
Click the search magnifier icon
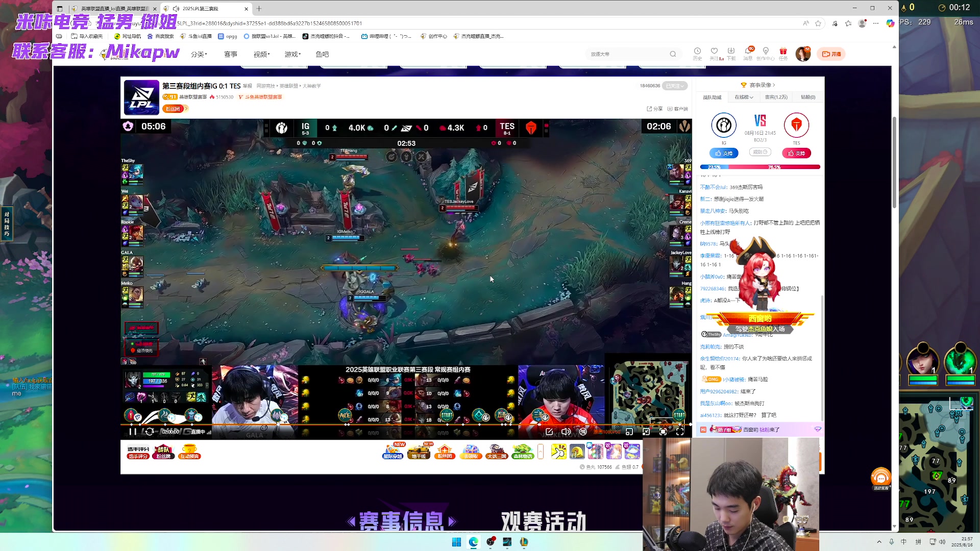click(x=673, y=54)
